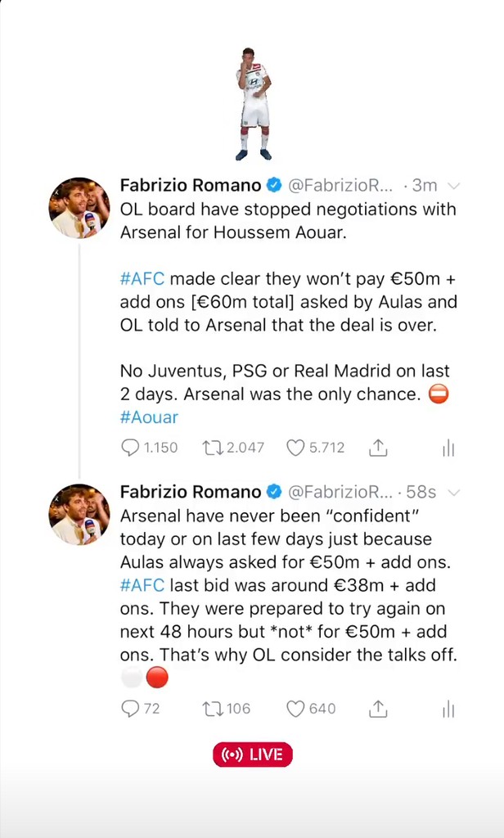The image size is (504, 838).
Task: Like the second tweet with 640 likes
Action: (x=295, y=709)
